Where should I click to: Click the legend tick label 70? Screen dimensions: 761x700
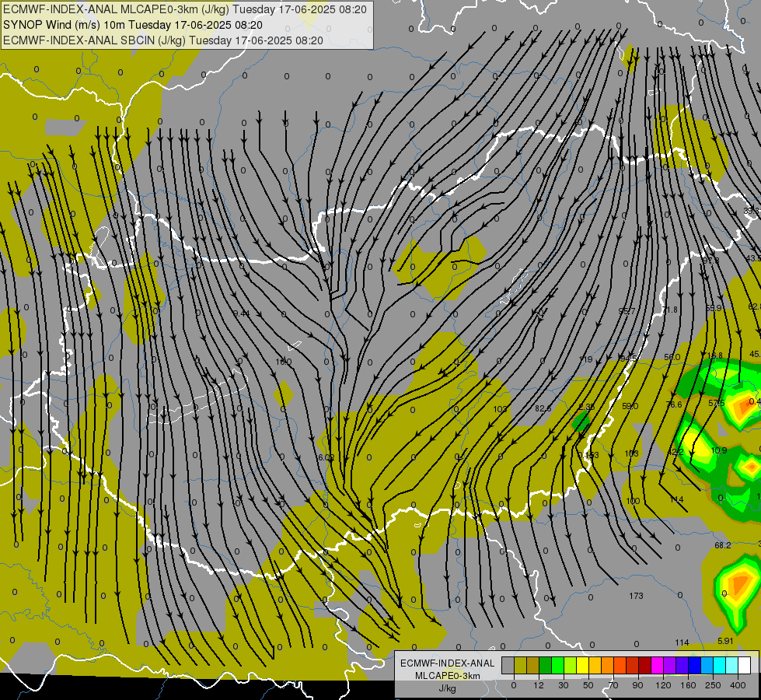613,685
